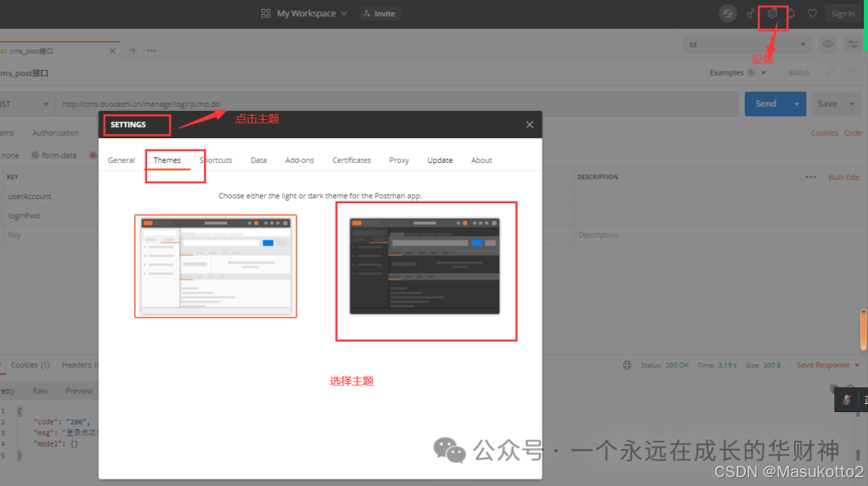This screenshot has height=486, width=868.
Task: Show notifications via the bell icon
Action: (x=792, y=14)
